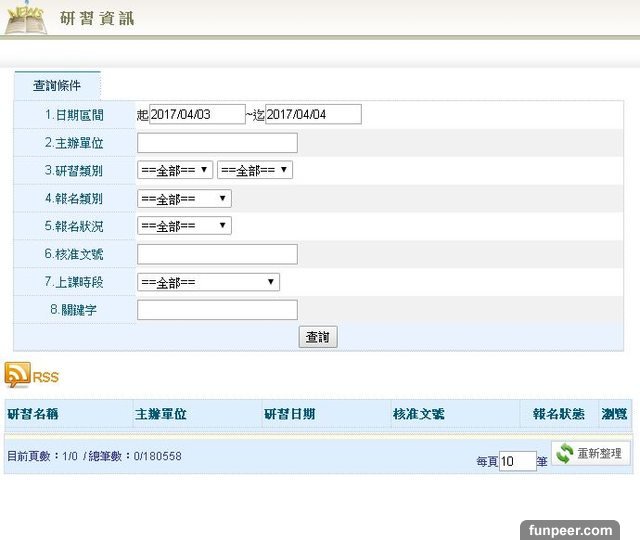This screenshot has height=540, width=640.
Task: Focus the 主辦單位 text input
Action: pos(217,143)
